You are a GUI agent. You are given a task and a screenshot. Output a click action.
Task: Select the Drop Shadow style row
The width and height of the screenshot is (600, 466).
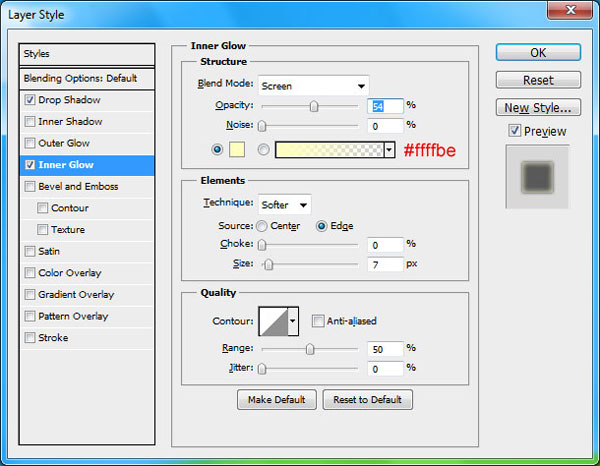point(87,100)
